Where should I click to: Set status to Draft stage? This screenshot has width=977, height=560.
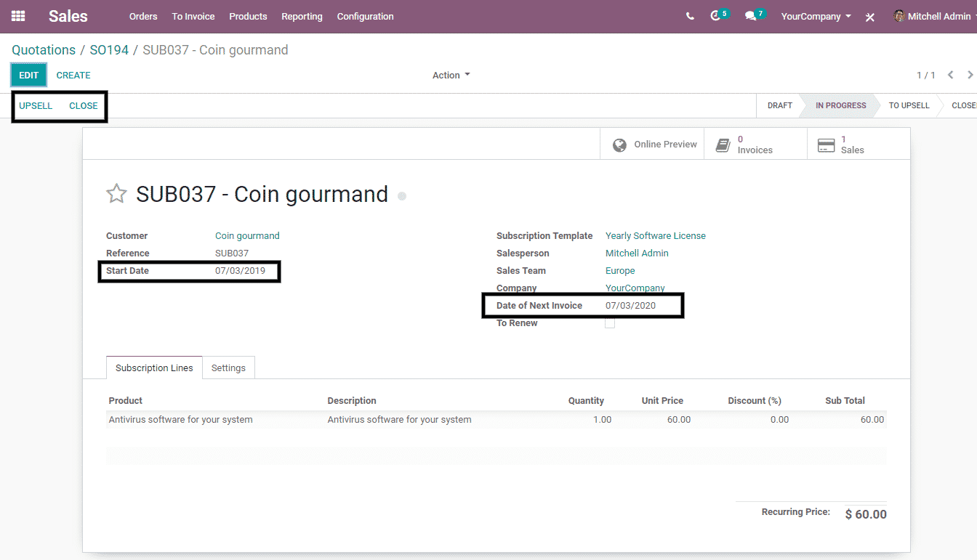779,105
